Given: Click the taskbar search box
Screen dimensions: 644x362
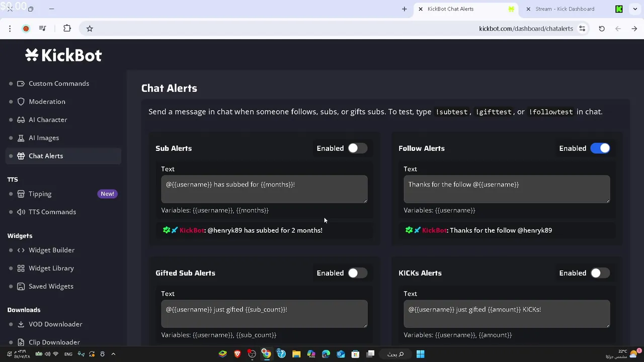Looking at the screenshot, I should [x=395, y=354].
